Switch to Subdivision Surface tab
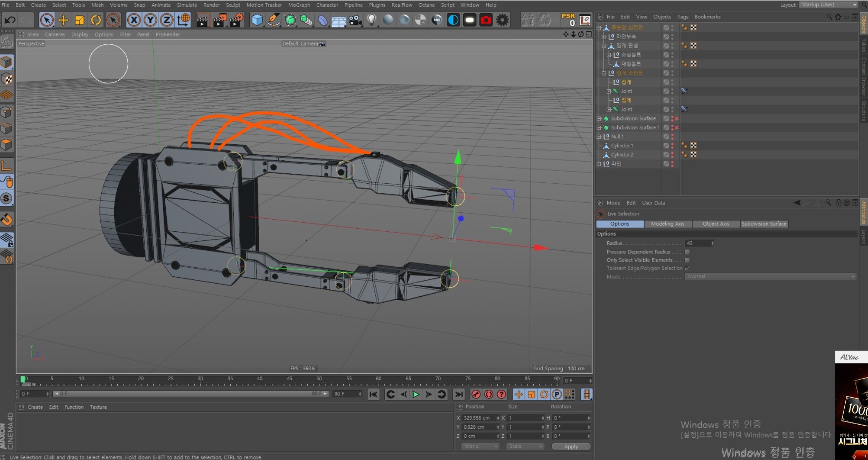This screenshot has height=460, width=868. coord(764,224)
